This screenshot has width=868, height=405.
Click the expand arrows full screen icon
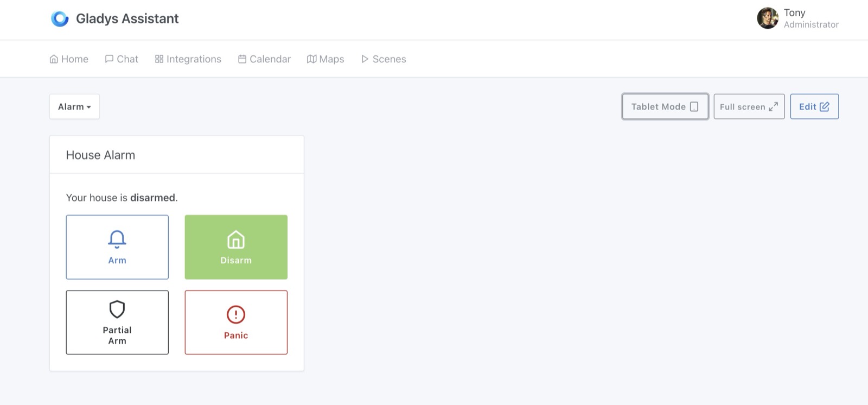(773, 107)
